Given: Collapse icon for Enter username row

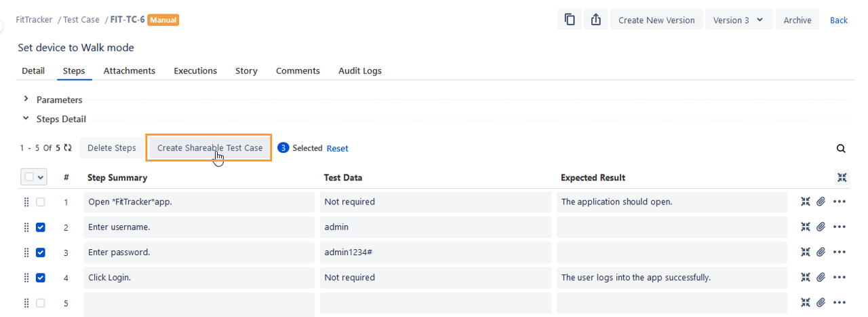Looking at the screenshot, I should click(x=806, y=227).
